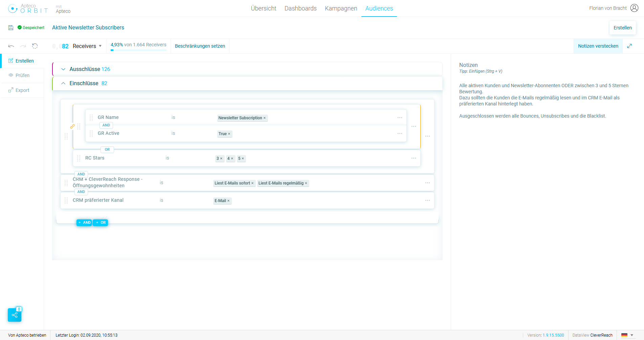Click the Erstellen button at top right

tap(623, 28)
